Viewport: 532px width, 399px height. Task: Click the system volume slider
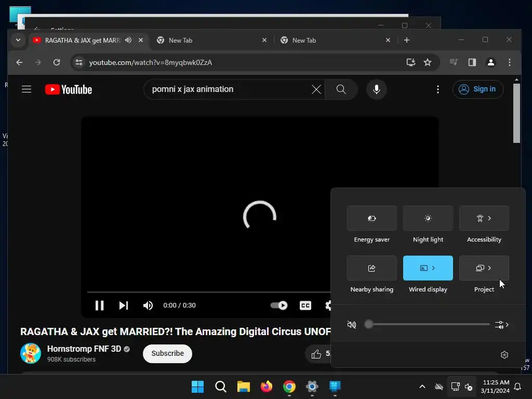coord(427,324)
